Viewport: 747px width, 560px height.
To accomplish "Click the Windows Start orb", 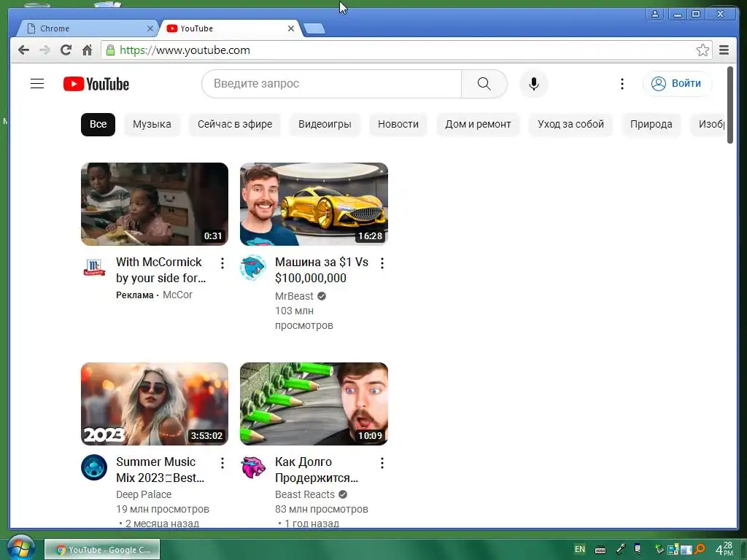I will (20, 548).
